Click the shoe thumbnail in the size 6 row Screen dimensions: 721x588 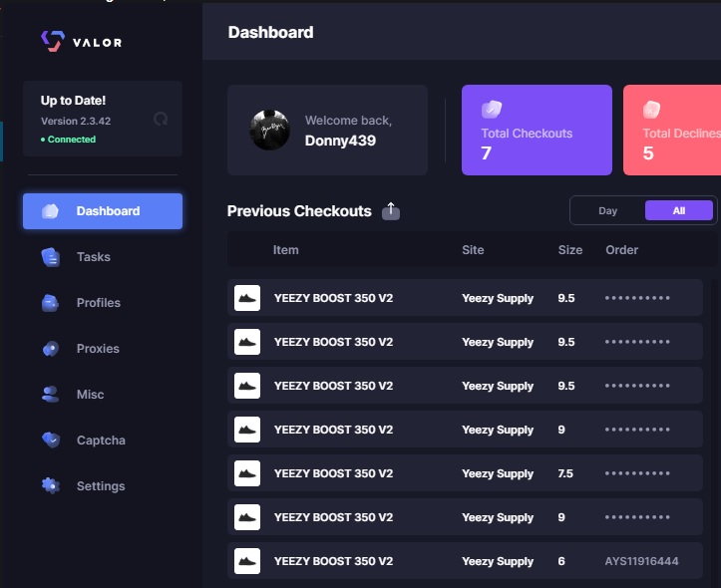pyautogui.click(x=247, y=561)
